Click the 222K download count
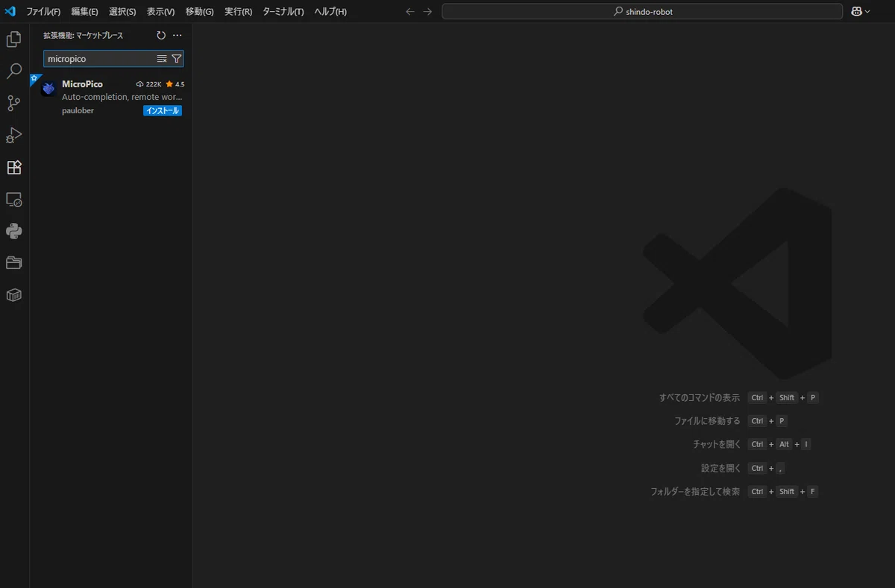The image size is (895, 588). (x=149, y=84)
